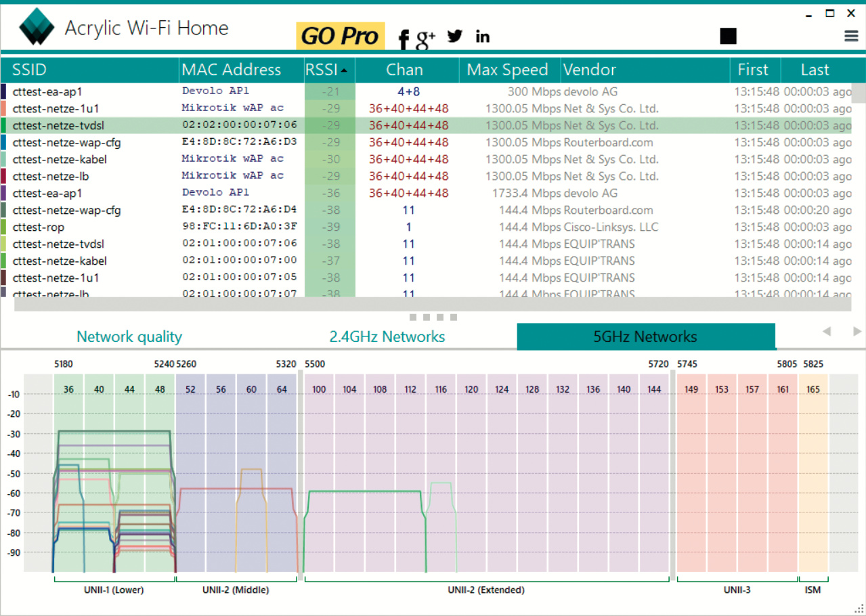Click the purple color swatch of cttest-ea-ap1 at RSSI -36

coord(4,193)
